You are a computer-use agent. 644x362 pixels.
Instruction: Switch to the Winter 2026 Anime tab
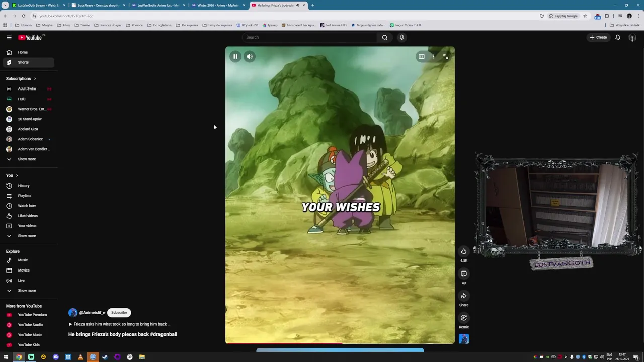tap(218, 5)
